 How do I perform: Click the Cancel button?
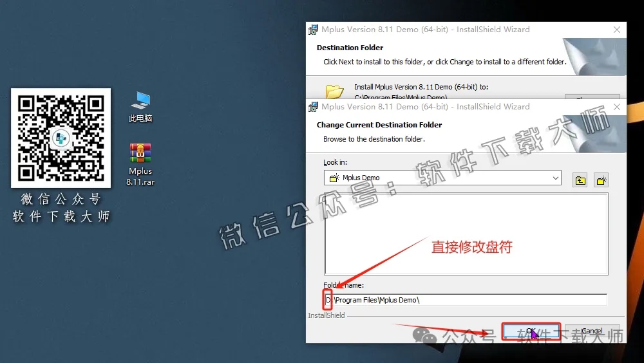click(592, 331)
